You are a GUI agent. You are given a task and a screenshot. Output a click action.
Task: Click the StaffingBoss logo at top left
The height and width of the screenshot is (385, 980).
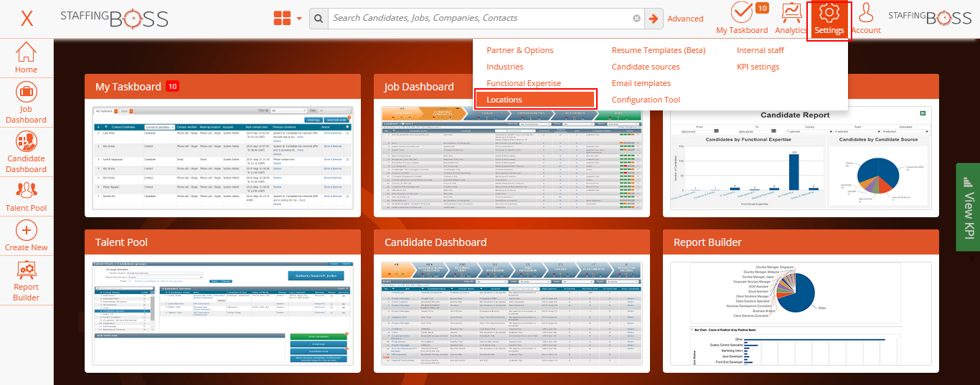pyautogui.click(x=114, y=19)
